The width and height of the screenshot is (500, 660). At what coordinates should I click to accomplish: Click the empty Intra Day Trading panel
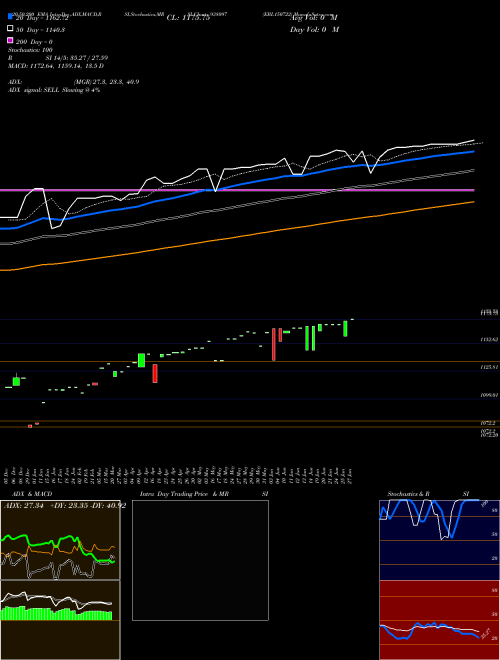point(200,560)
